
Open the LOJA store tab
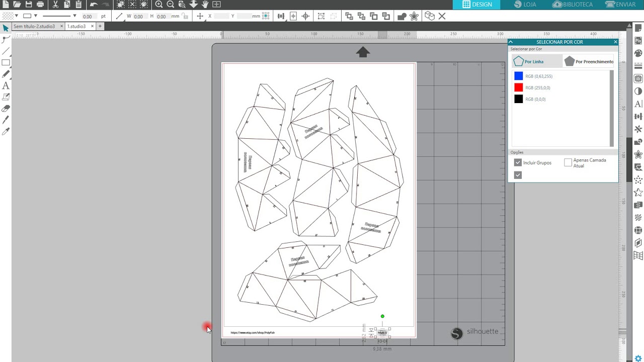(x=525, y=5)
